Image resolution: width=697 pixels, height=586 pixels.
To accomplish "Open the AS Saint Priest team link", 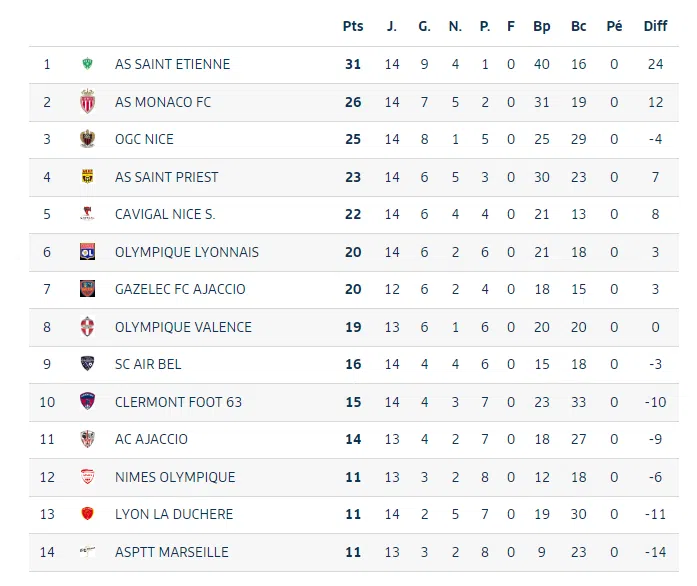I will click(166, 177).
